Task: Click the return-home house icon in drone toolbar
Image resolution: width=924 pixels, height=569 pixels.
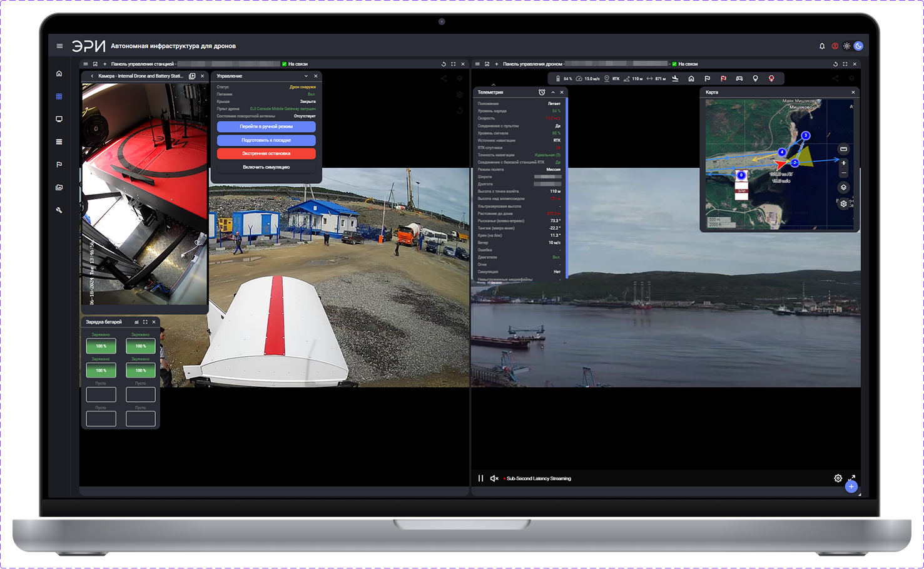Action: 691,79
